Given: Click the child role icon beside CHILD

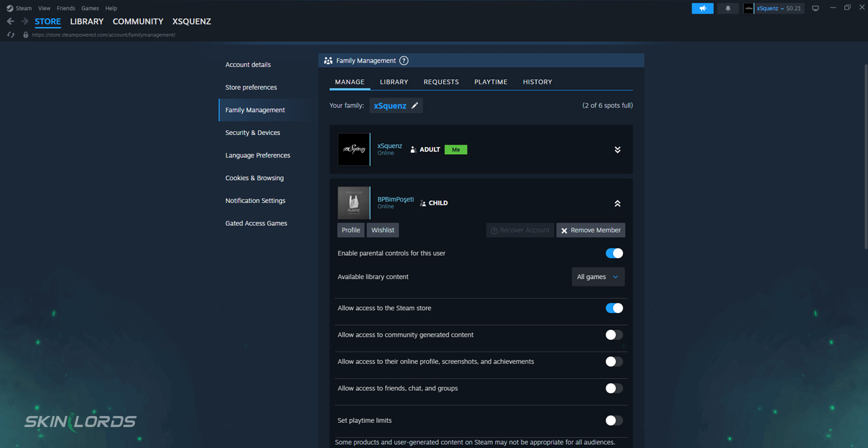Looking at the screenshot, I should 423,203.
